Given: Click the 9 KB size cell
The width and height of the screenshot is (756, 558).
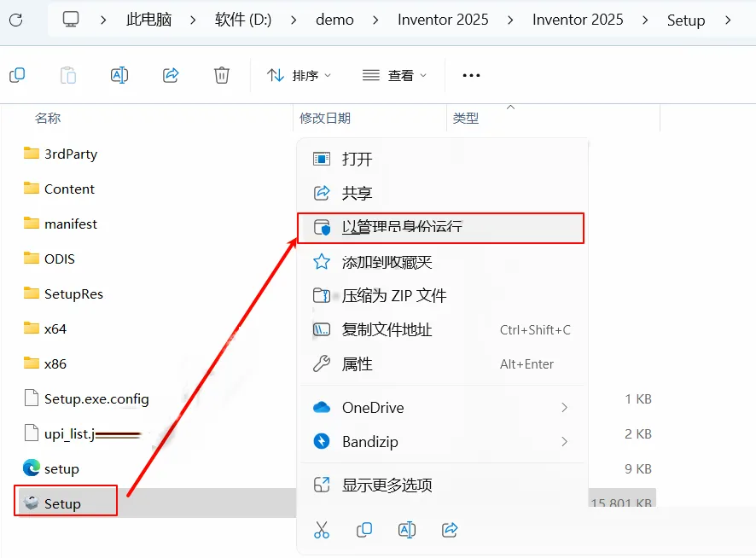Looking at the screenshot, I should pyautogui.click(x=638, y=468).
